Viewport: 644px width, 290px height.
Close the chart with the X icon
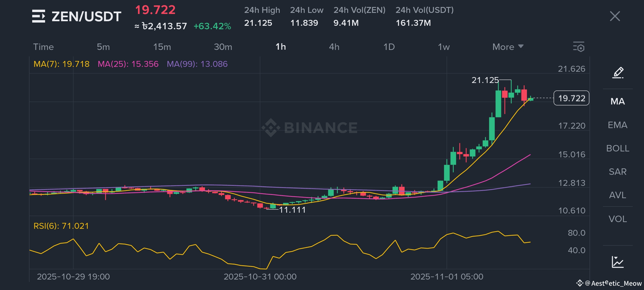615,16
